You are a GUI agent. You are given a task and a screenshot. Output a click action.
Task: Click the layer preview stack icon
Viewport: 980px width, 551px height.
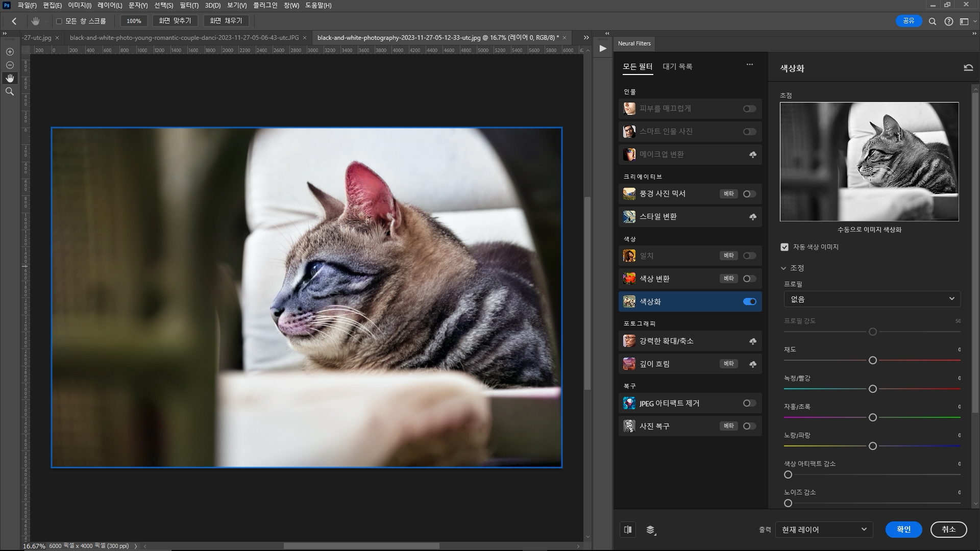coord(650,530)
